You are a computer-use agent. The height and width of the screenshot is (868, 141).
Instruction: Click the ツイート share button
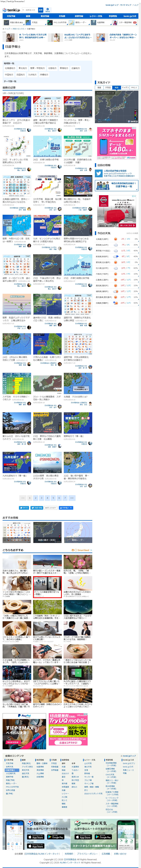24,507
